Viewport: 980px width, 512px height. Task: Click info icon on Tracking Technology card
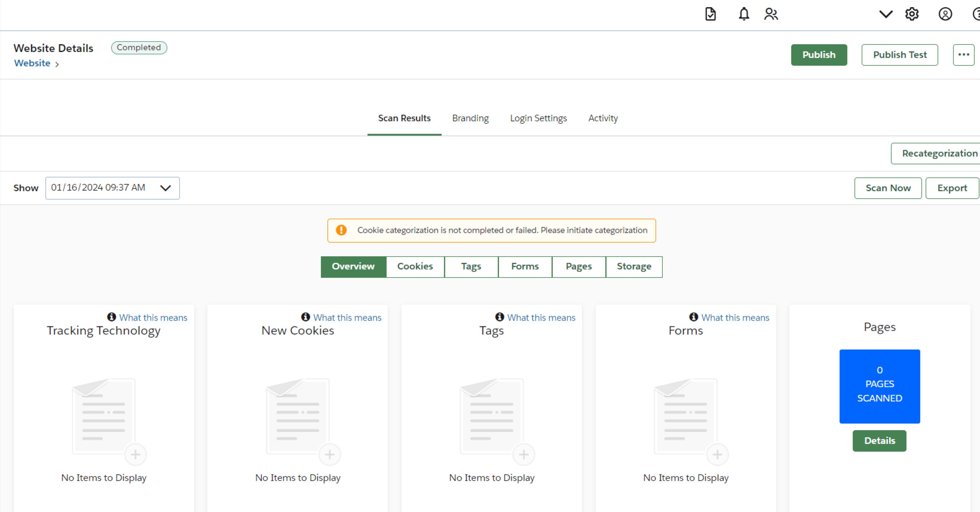pos(111,317)
